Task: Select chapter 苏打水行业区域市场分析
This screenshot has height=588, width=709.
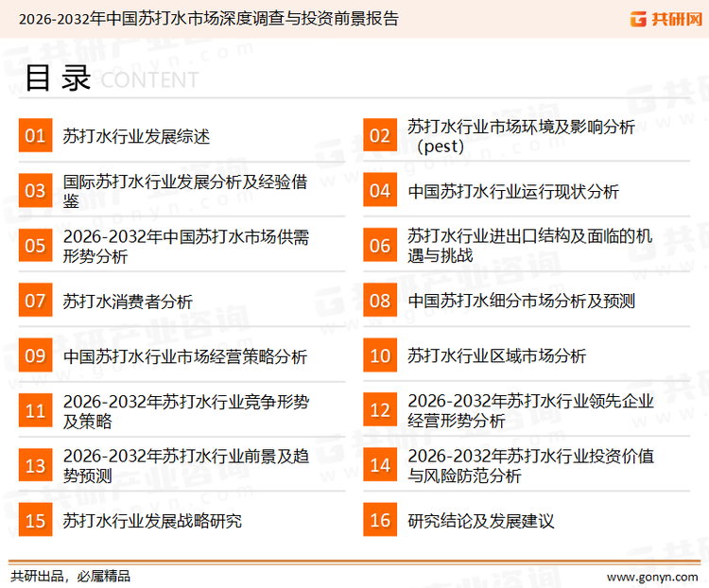Action: point(496,356)
